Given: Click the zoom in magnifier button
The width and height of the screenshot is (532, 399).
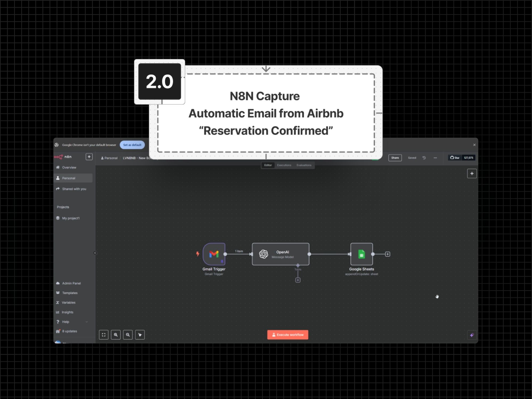Looking at the screenshot, I should click(116, 335).
